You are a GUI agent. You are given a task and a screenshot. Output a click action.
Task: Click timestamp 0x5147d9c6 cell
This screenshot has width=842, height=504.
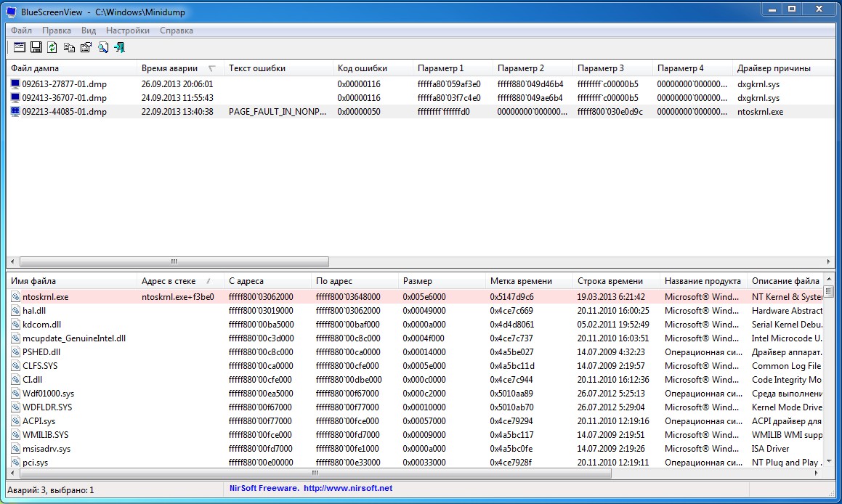(511, 297)
